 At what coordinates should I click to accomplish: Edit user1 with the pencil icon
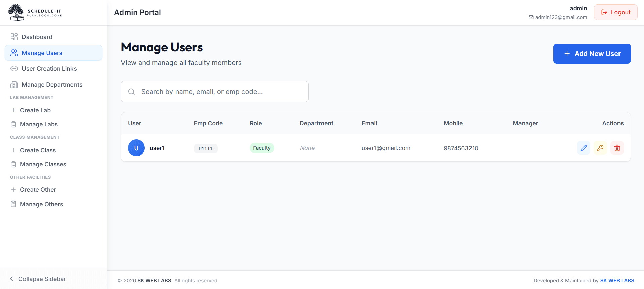[x=583, y=148]
